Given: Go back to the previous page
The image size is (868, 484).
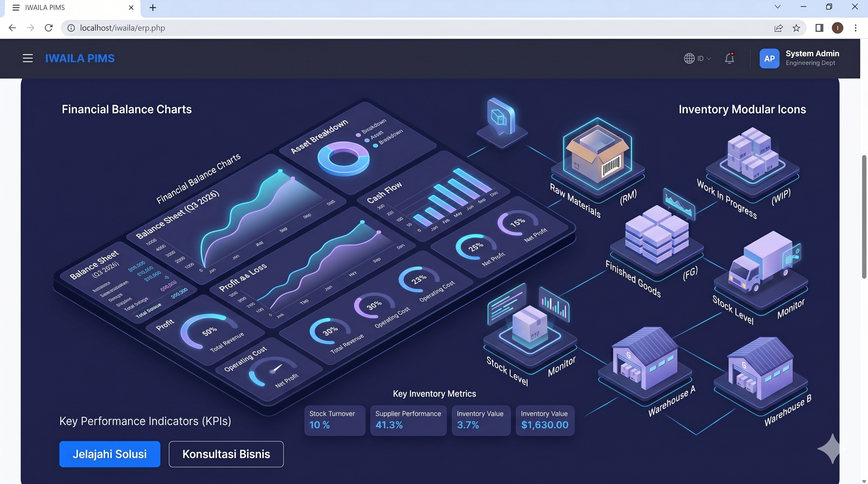Looking at the screenshot, I should (12, 28).
